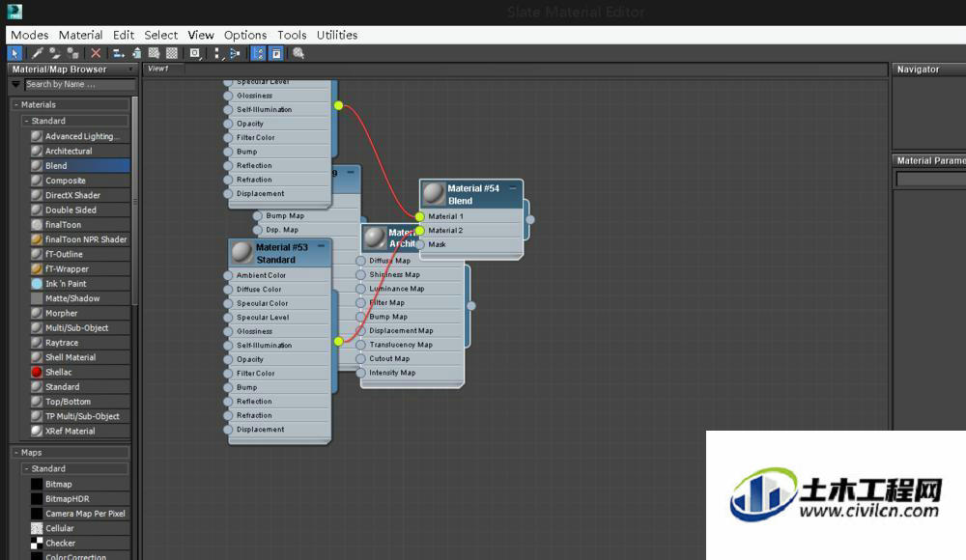This screenshot has height=560, width=966.
Task: Click Material #53 Standard preview sphere
Action: click(242, 253)
